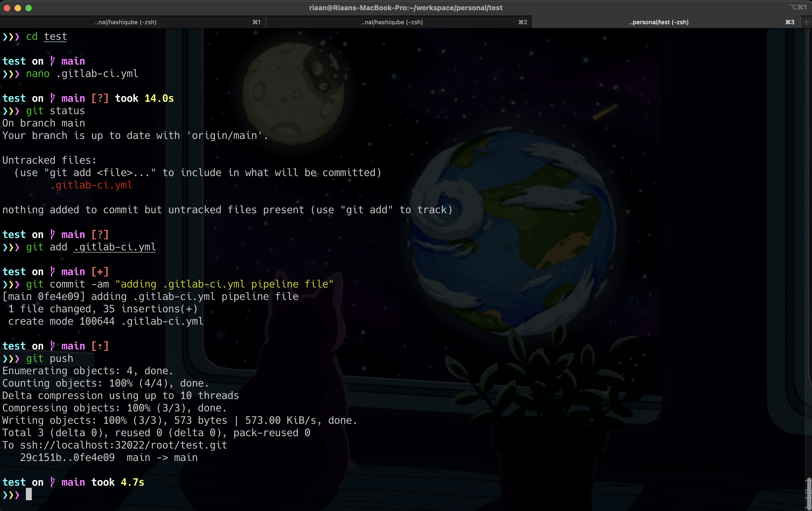Screen dimensions: 812x511
Task: Click the 'use "git add <file>..."' hint line
Action: click(197, 173)
